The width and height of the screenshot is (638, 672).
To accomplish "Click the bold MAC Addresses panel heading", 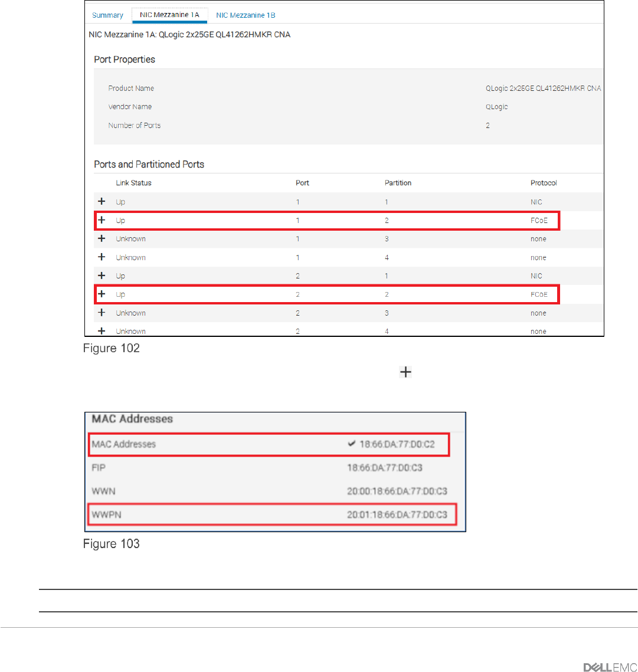I will [132, 419].
